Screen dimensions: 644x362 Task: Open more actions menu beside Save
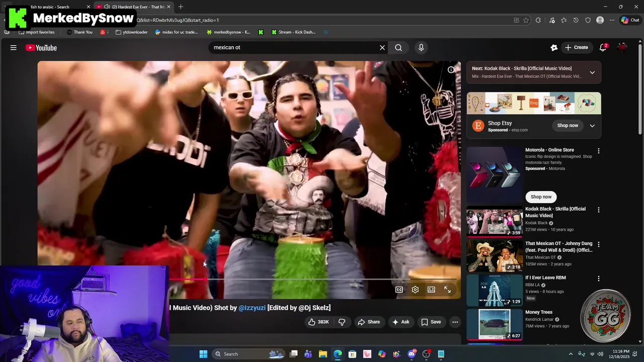455,322
